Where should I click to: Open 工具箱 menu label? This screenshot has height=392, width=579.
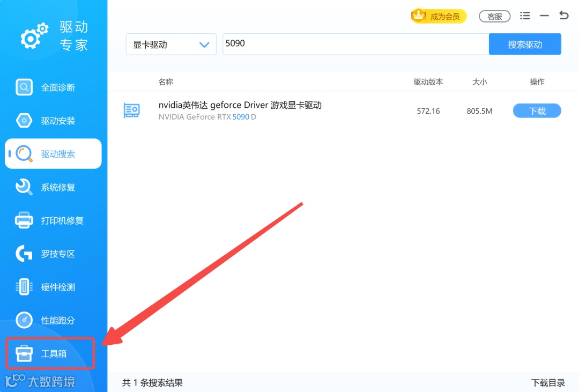pyautogui.click(x=54, y=353)
